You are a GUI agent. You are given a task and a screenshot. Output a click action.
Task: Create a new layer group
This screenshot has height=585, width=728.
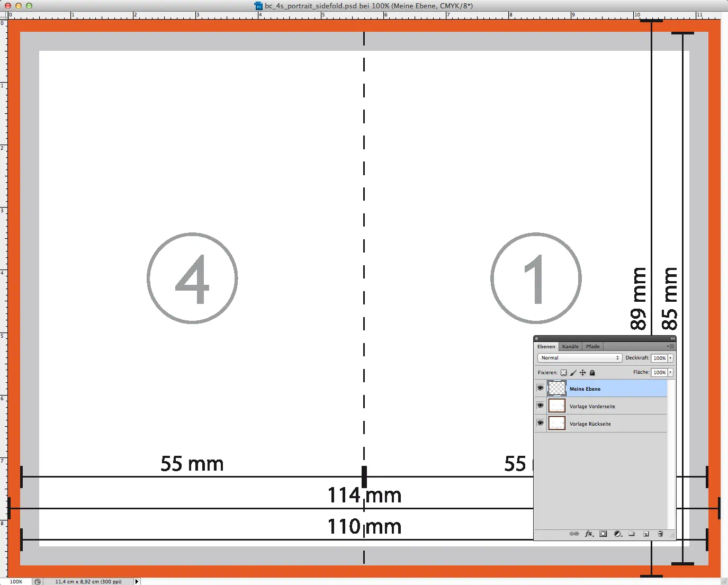[x=632, y=534]
